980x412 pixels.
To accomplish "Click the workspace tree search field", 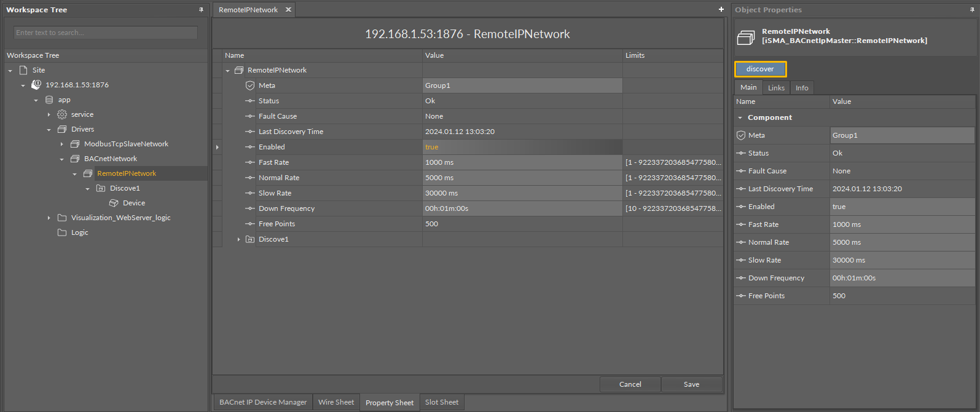I will (x=106, y=33).
